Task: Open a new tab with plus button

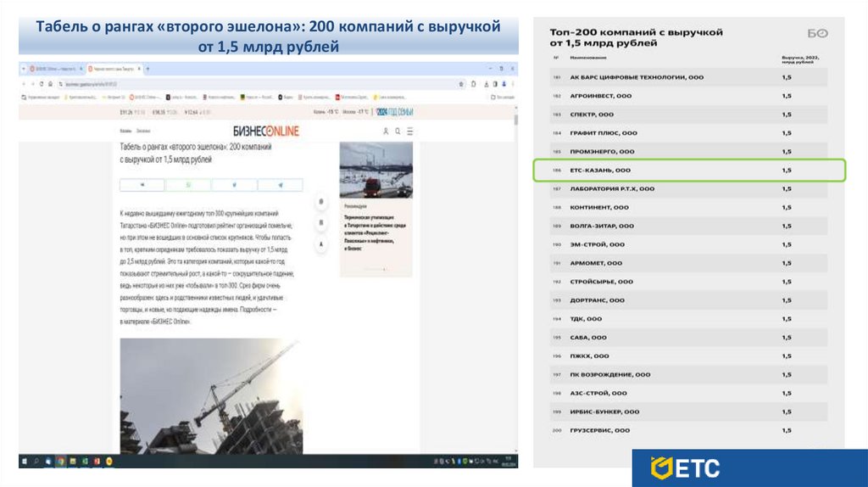Action: click(x=149, y=67)
